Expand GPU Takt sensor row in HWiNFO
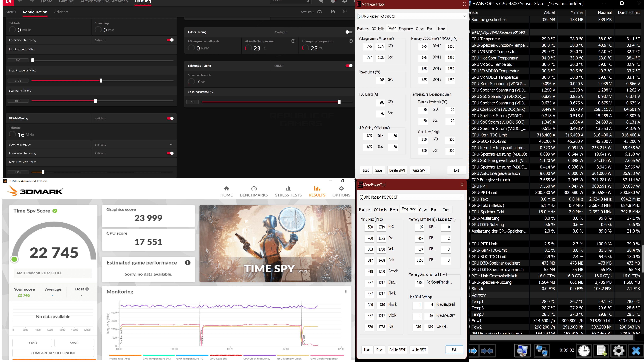644x362 pixels. tap(469, 199)
